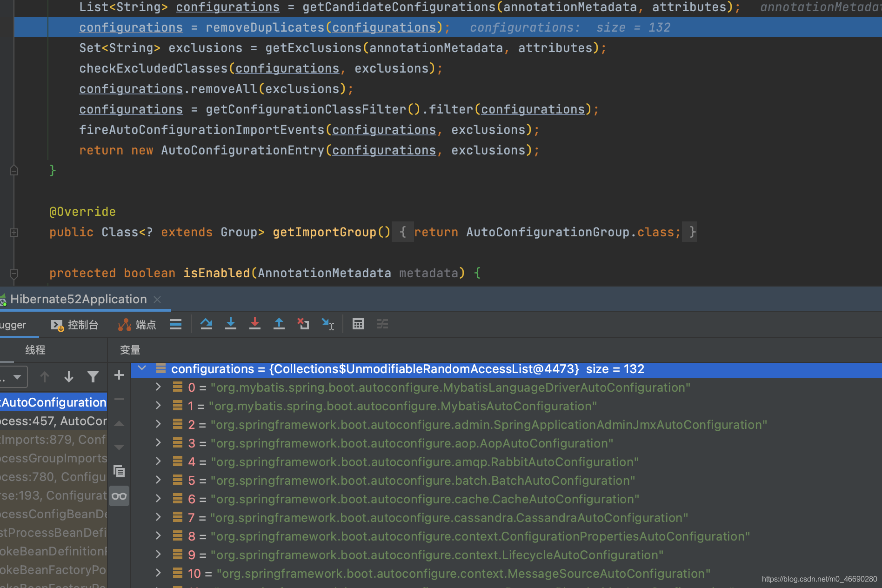Screen dimensions: 882x588
Task: Select stack frame 'cessConfigBeanDe'
Action: (x=53, y=514)
